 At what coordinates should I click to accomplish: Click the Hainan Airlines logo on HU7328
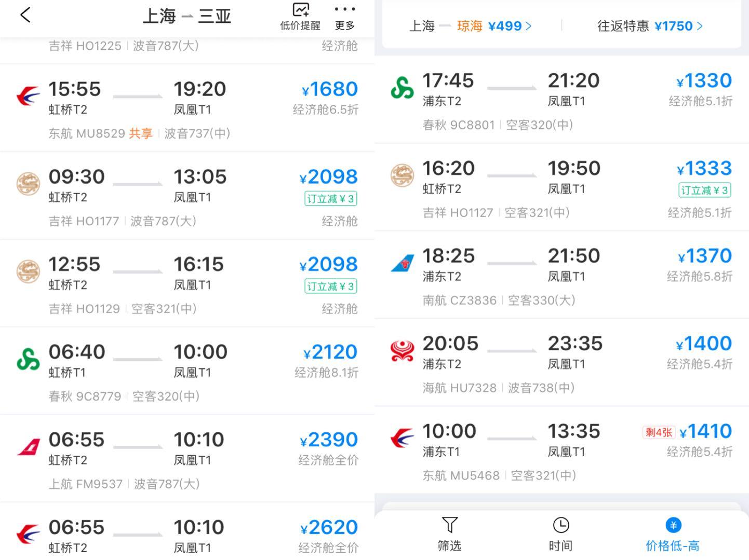[402, 351]
